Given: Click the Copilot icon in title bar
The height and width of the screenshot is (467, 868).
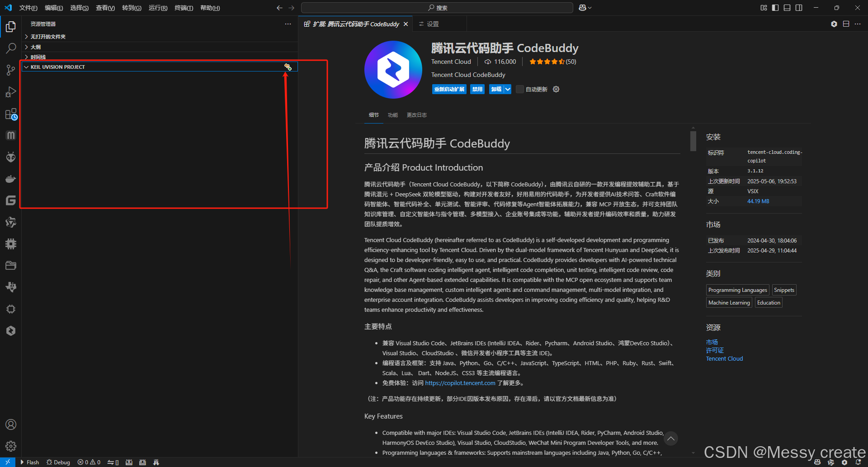Looking at the screenshot, I should coord(582,8).
